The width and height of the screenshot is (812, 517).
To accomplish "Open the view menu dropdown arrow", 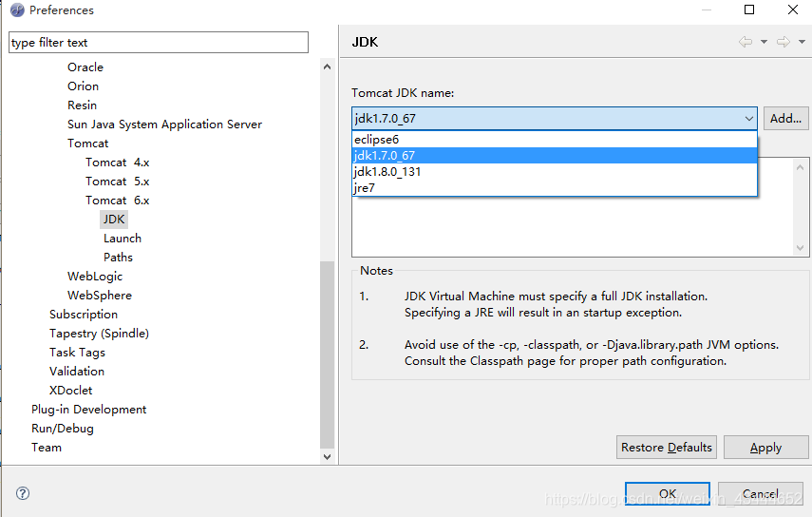I will [x=802, y=42].
